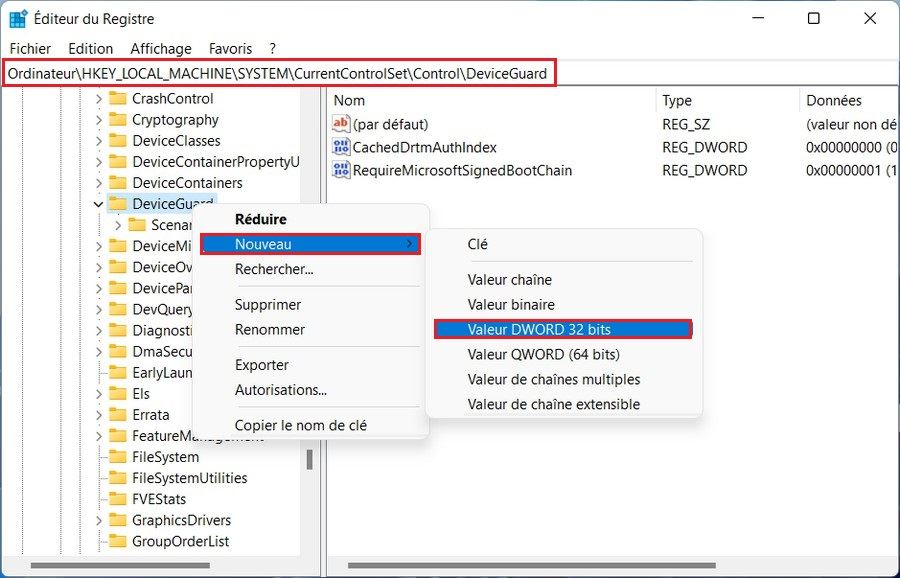Click the Diagnostics folder icon
The width and height of the screenshot is (900, 578).
[118, 331]
